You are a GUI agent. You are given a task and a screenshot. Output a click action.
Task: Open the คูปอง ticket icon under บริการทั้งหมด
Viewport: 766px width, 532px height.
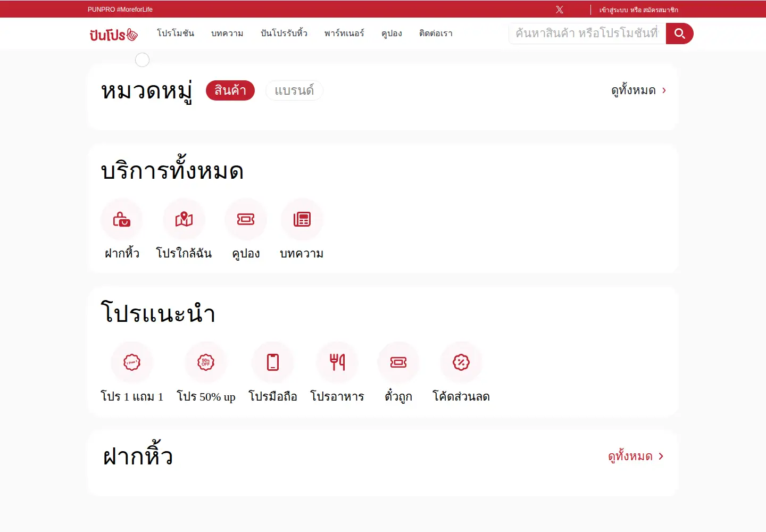pyautogui.click(x=246, y=219)
